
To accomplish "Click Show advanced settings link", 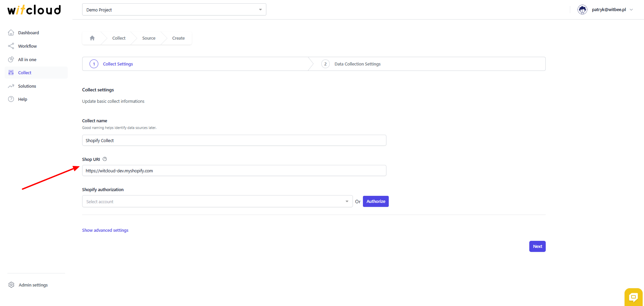I will click(105, 230).
